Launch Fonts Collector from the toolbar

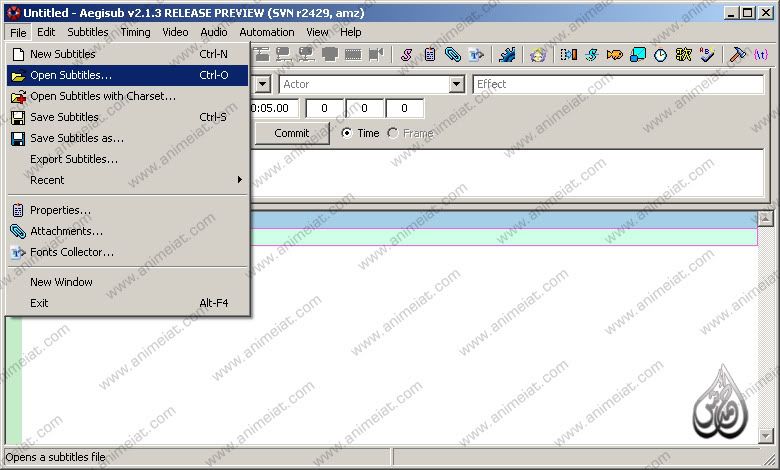point(476,55)
